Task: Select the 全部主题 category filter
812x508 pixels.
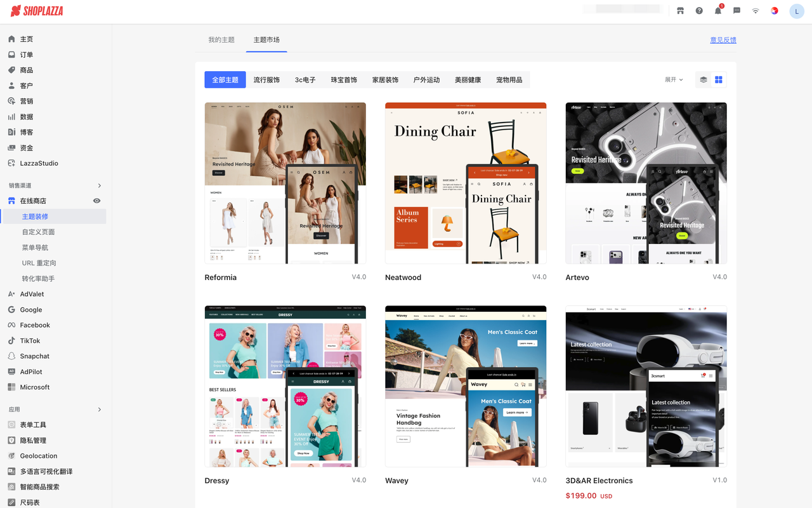Action: click(225, 80)
